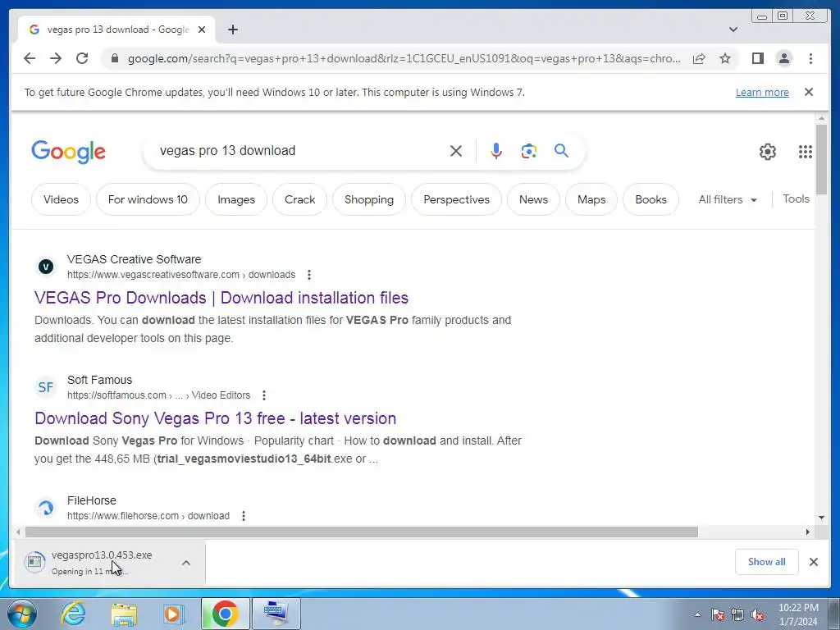Open Download Sony Vegas Pro 13 free link
This screenshot has width=840, height=630.
[x=216, y=418]
